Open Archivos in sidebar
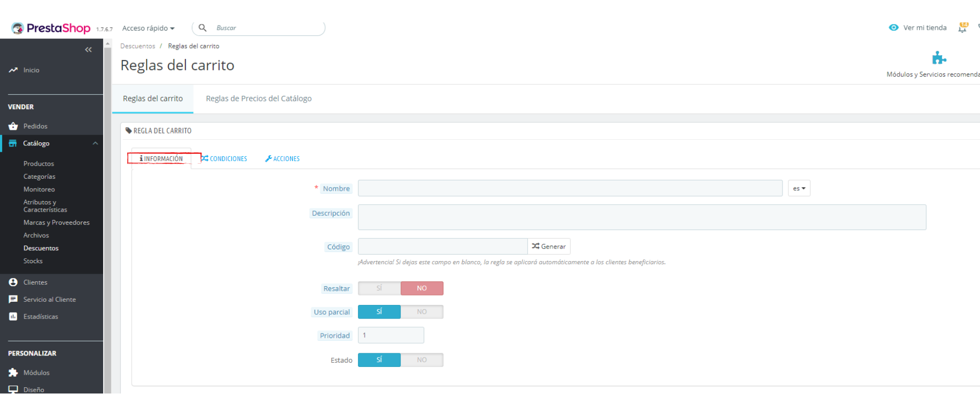 tap(36, 236)
